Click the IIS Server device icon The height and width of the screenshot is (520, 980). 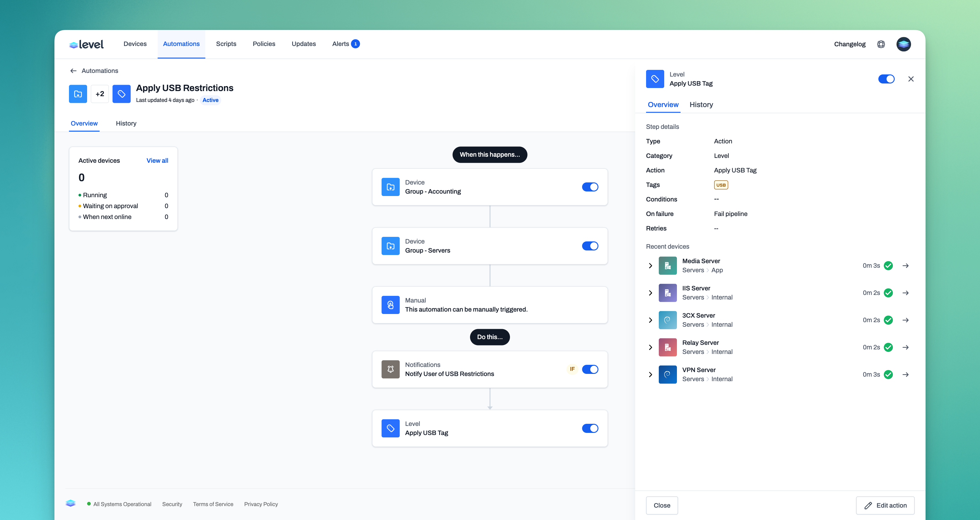(x=667, y=293)
